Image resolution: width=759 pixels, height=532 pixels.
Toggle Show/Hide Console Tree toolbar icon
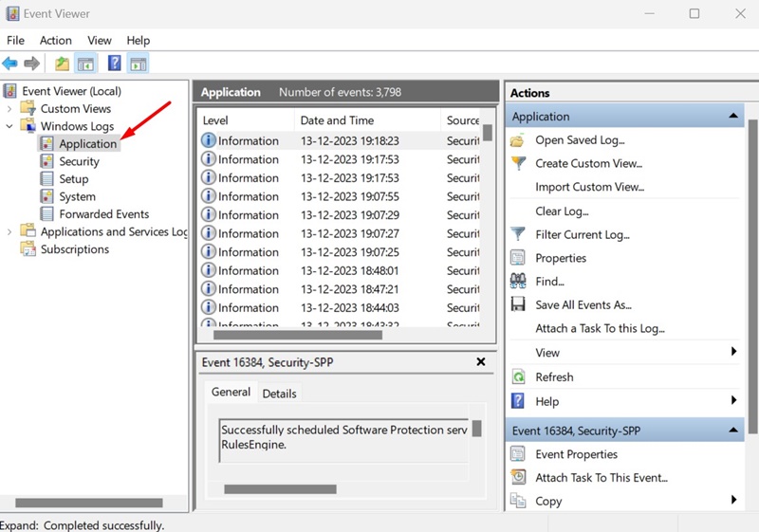click(x=85, y=64)
